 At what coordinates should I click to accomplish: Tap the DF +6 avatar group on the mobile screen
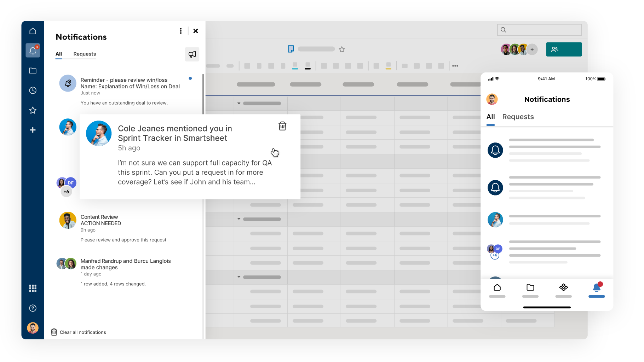[495, 252]
